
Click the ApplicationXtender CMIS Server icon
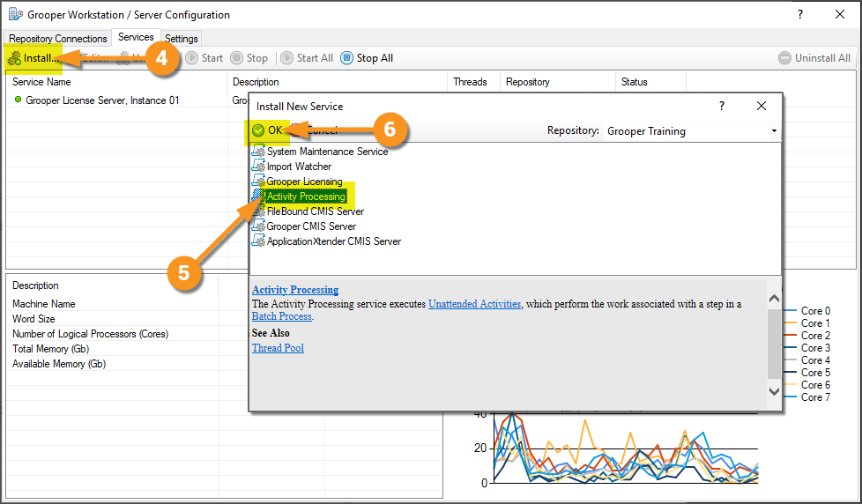point(258,241)
